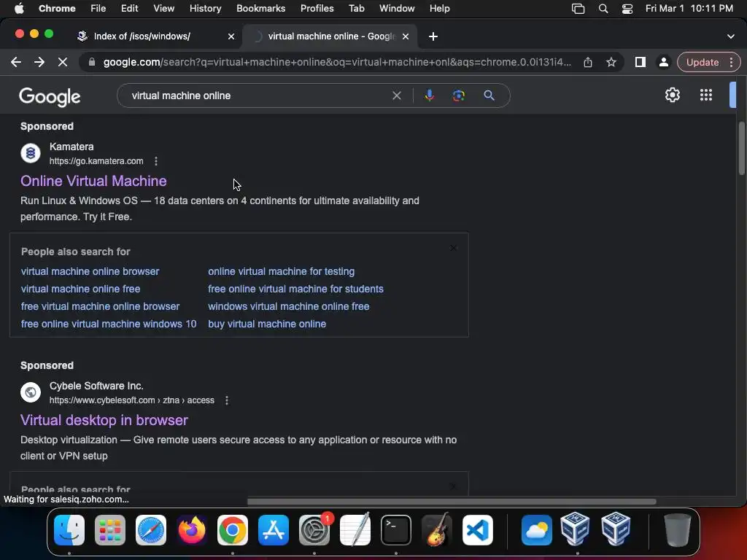Image resolution: width=747 pixels, height=560 pixels.
Task: Open Terminal from the Dock
Action: (396, 530)
